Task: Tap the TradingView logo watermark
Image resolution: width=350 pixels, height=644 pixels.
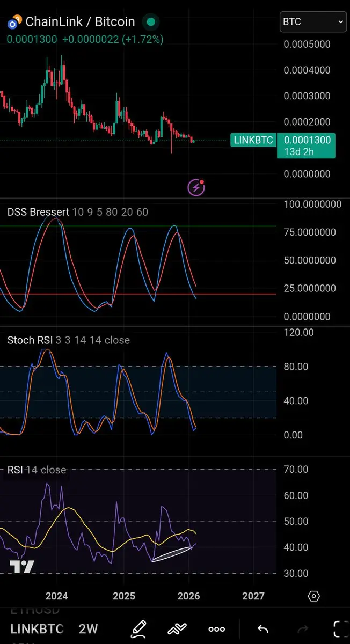Action: coord(21,566)
